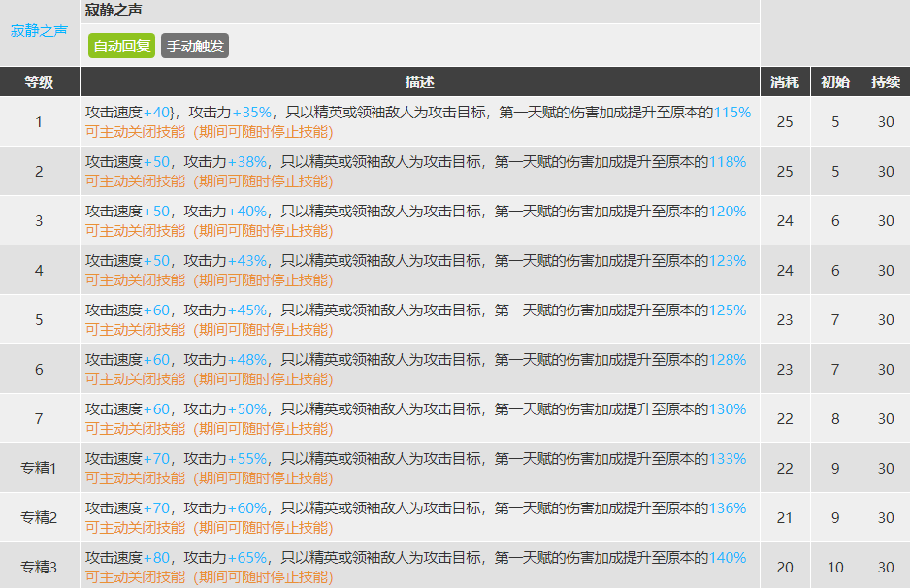The height and width of the screenshot is (588, 910).
Task: Select the 描述 column header
Action: pyautogui.click(x=419, y=82)
